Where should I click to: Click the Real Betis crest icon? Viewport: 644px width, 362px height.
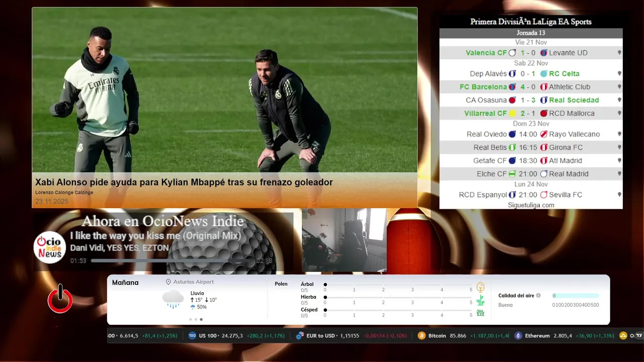[512, 147]
